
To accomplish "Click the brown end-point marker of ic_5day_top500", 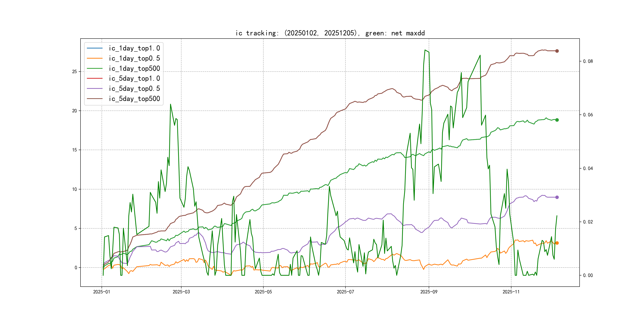I will click(x=557, y=51).
